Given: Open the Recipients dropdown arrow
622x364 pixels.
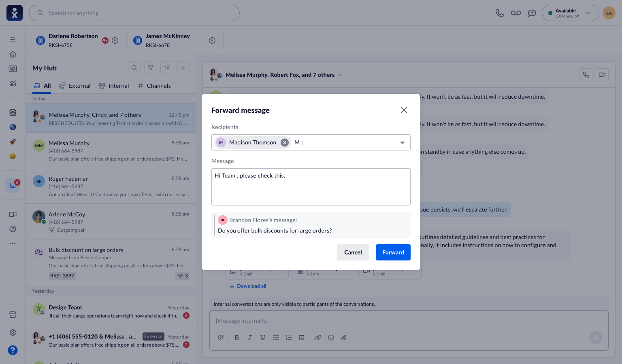Looking at the screenshot, I should 403,143.
